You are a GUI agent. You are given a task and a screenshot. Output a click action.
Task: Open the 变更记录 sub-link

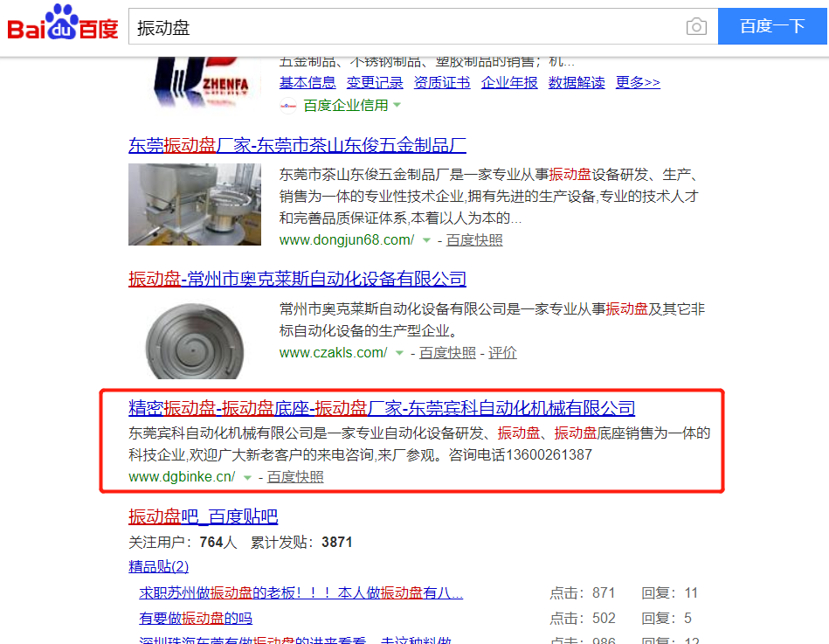[375, 82]
